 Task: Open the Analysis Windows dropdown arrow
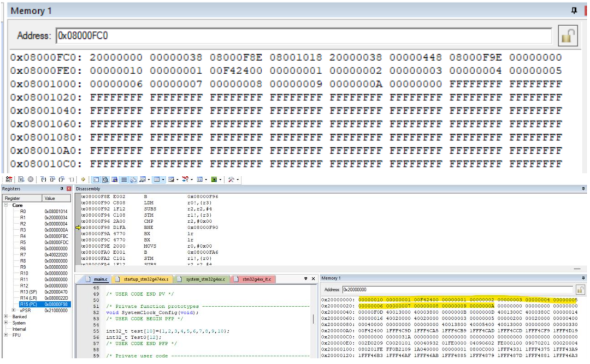192,180
